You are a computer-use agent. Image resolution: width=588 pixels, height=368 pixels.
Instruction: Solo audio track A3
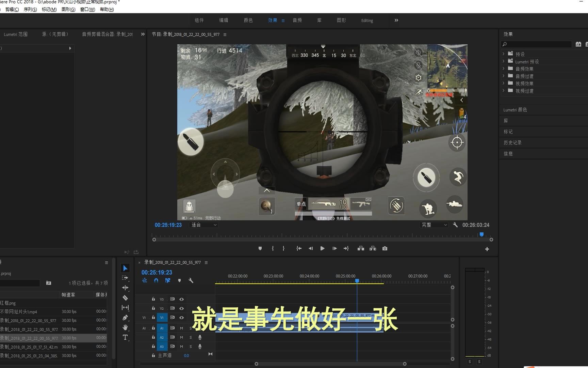(x=191, y=347)
